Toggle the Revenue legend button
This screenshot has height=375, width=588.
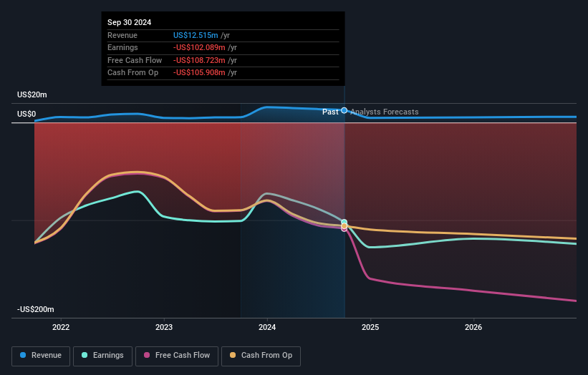coord(41,356)
